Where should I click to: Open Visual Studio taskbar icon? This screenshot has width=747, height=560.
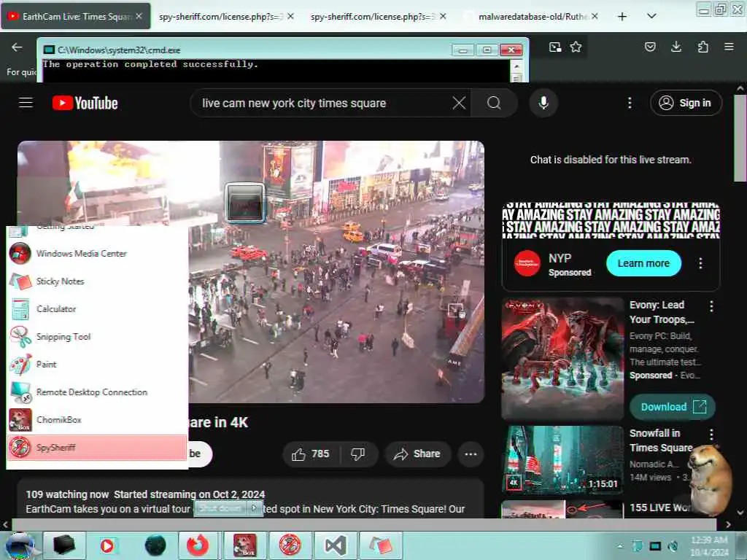point(336,545)
